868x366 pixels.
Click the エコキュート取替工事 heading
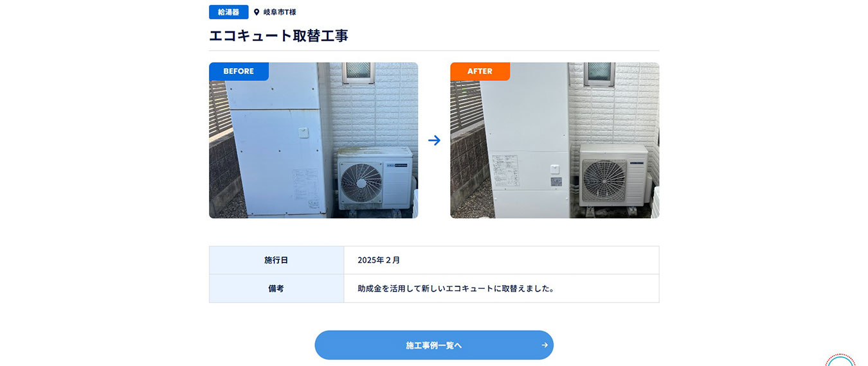click(278, 35)
